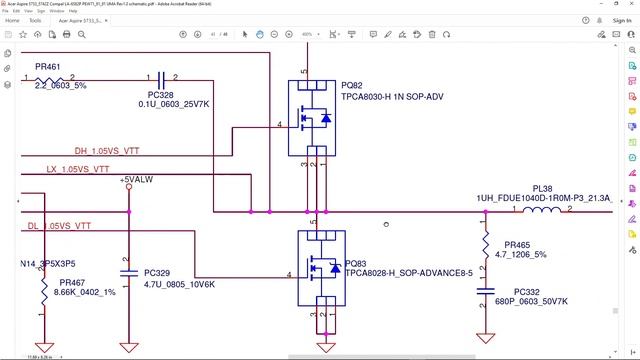This screenshot has width=640, height=360.
Task: Zoom in with plus button
Action: click(289, 35)
